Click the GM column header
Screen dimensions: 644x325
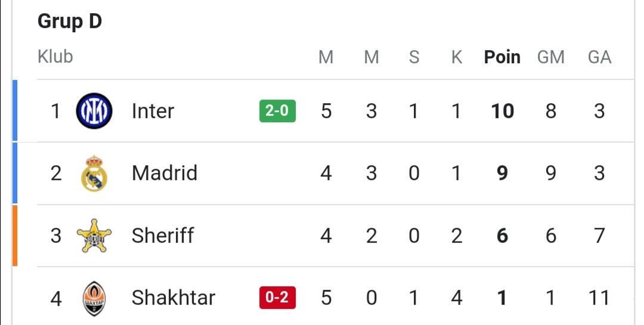(550, 57)
